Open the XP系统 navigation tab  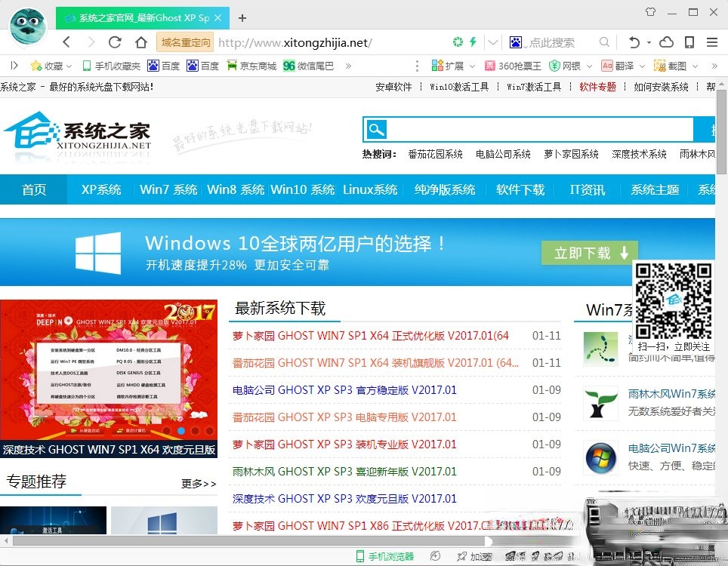pyautogui.click(x=100, y=189)
